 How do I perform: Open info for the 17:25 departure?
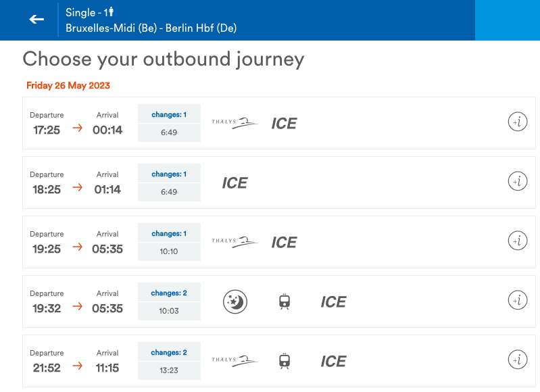[517, 122]
